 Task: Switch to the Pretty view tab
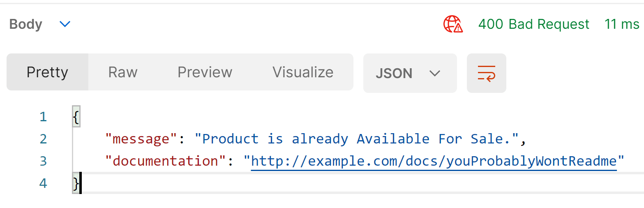click(x=47, y=72)
